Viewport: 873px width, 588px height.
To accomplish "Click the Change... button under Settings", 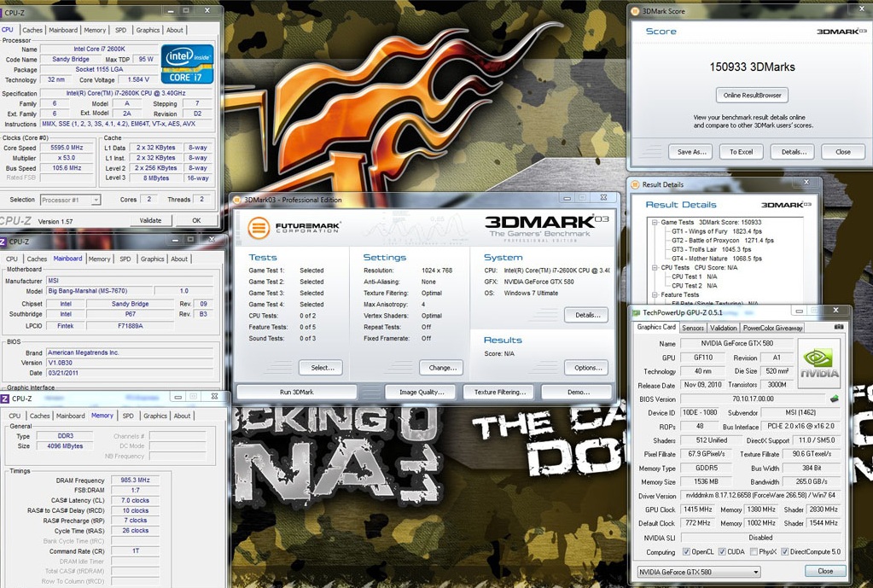I will coord(443,368).
